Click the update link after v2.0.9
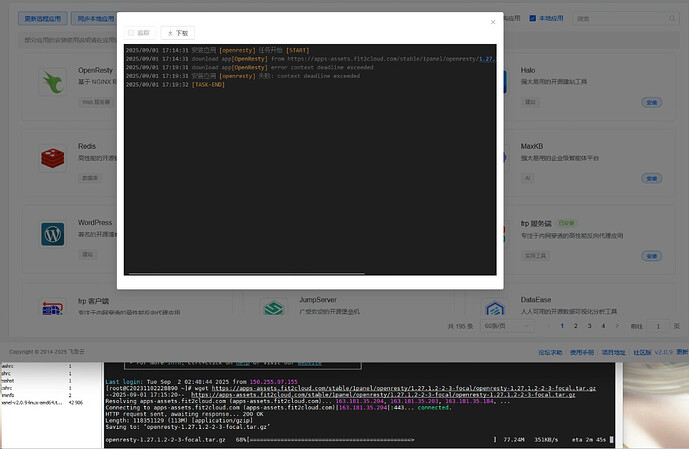 tap(682, 352)
